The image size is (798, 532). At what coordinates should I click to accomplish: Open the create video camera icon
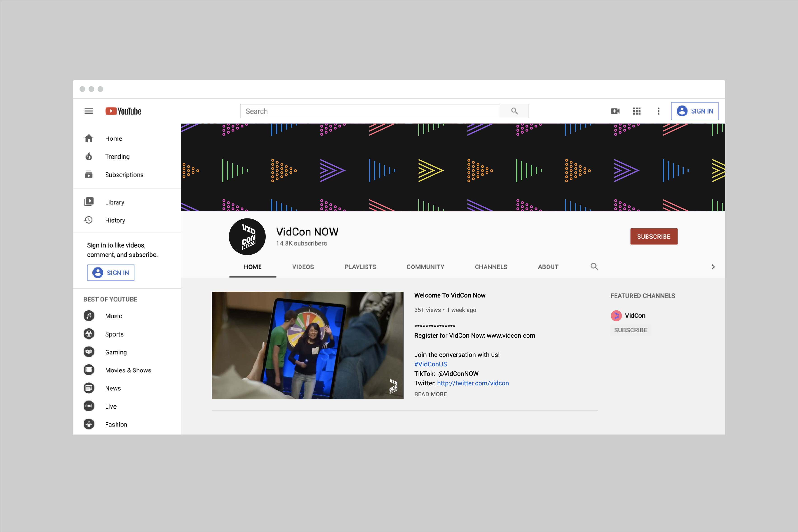(615, 111)
